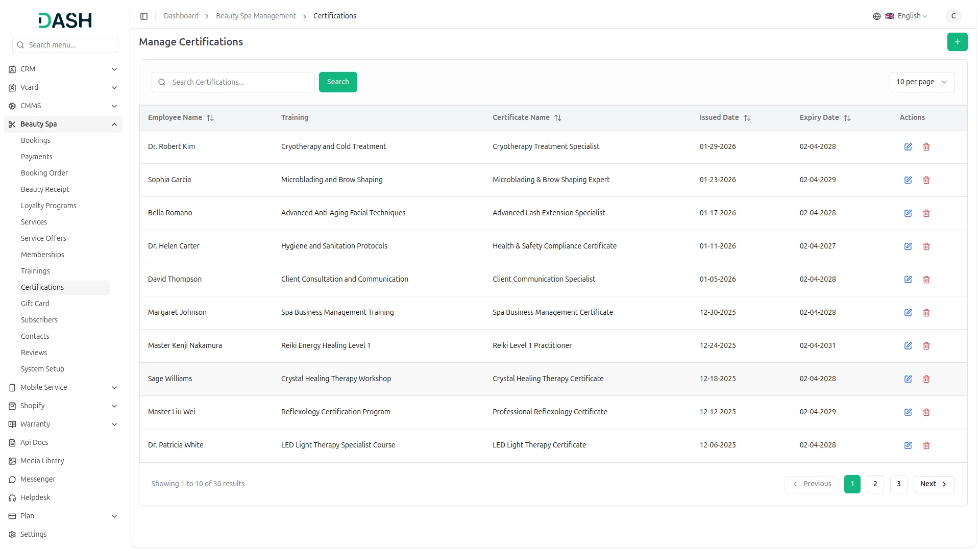Open Helpdesk in the sidebar
980x551 pixels.
[x=63, y=497]
